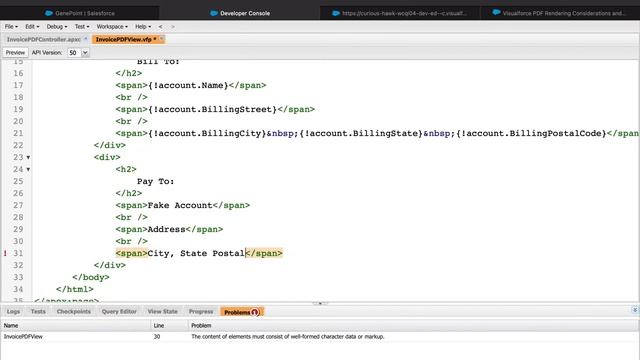The height and width of the screenshot is (360, 640).
Task: Open the Checkpoints tab
Action: 73,311
